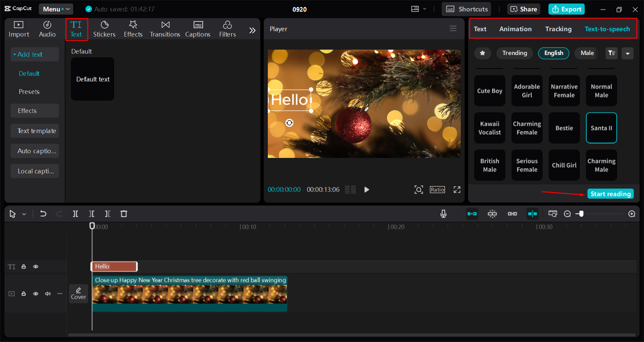Open the Transitions panel
644x342 pixels.
165,29
